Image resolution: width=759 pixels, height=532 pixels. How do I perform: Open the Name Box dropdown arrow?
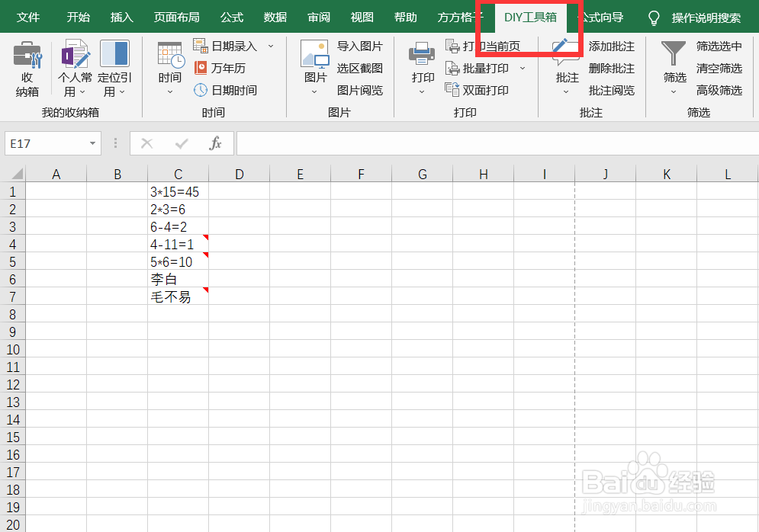click(x=92, y=143)
